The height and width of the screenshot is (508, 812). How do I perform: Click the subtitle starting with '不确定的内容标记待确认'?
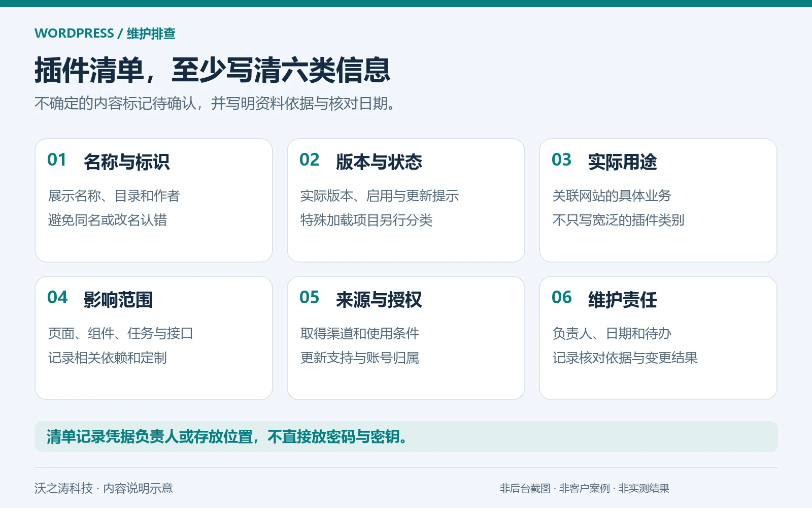pyautogui.click(x=215, y=104)
